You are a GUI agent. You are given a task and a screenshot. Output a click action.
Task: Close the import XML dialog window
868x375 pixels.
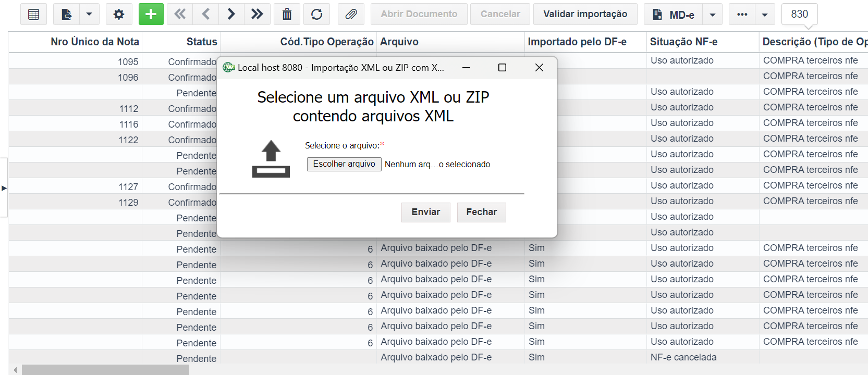539,68
